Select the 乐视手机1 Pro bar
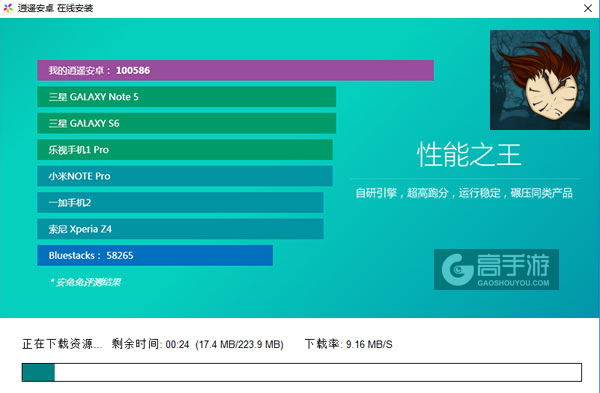The image size is (600, 393). tap(185, 150)
